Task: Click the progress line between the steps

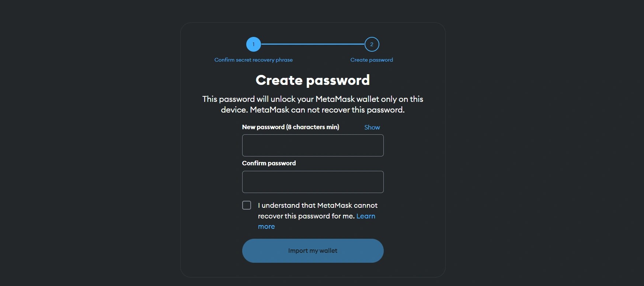Action: (x=313, y=44)
